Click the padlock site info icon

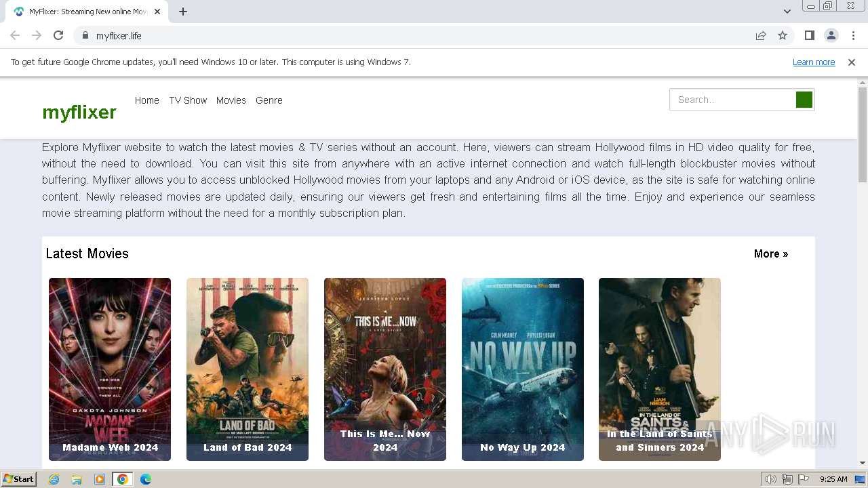coord(85,35)
